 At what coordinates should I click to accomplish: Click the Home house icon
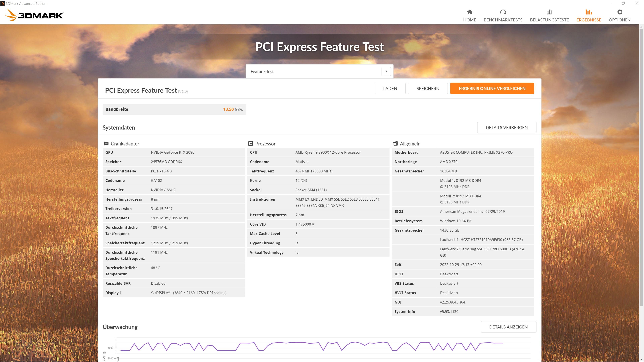click(470, 12)
